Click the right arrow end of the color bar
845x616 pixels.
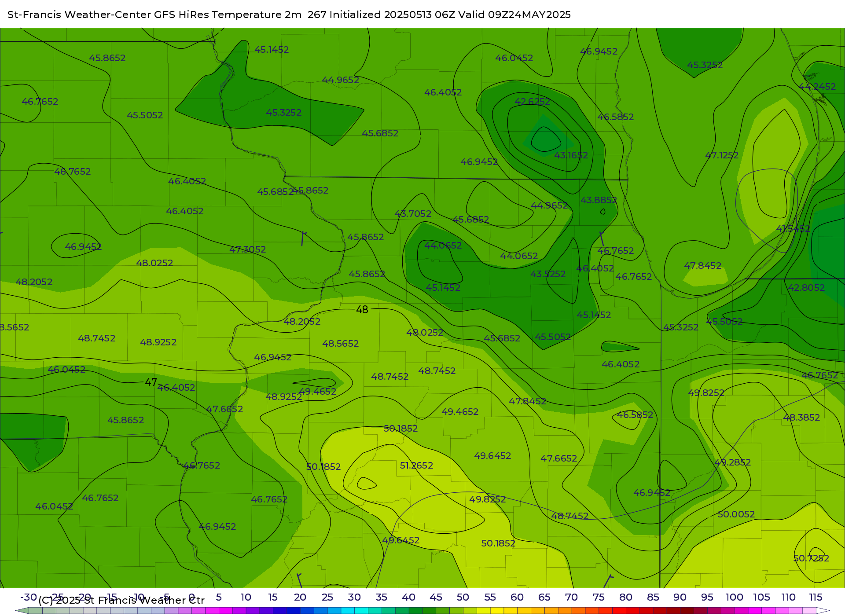click(x=823, y=611)
